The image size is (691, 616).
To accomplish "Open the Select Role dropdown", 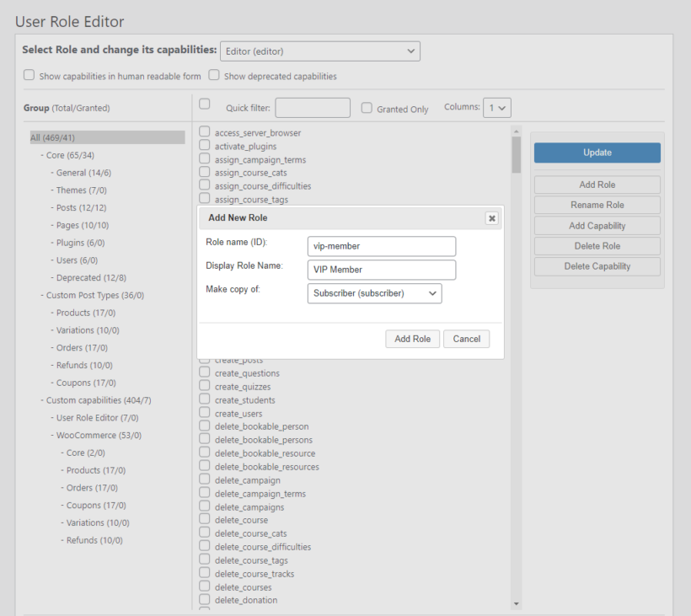I will click(319, 51).
